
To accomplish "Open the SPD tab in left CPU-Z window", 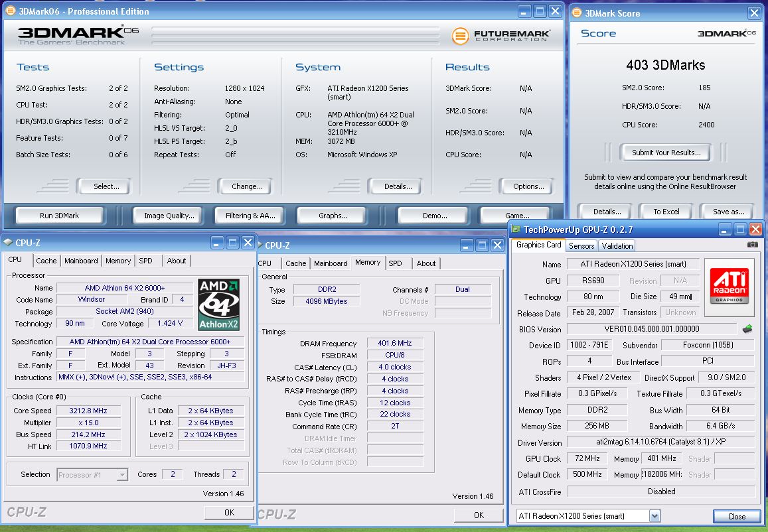I will click(x=145, y=261).
